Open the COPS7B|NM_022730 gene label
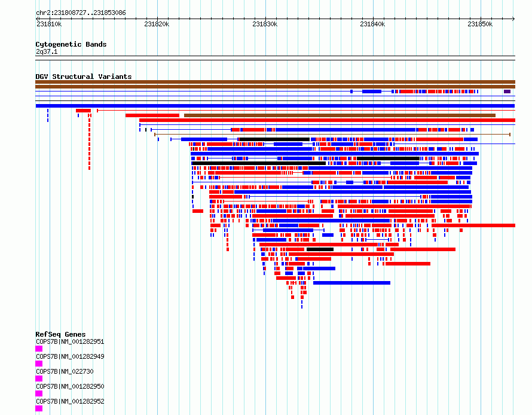 pos(65,371)
